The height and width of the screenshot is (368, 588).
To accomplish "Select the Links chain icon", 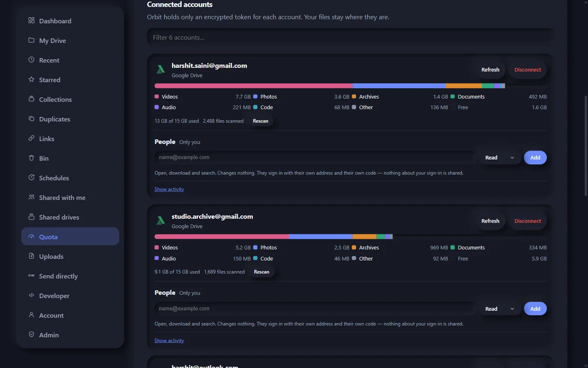I will click(x=31, y=138).
